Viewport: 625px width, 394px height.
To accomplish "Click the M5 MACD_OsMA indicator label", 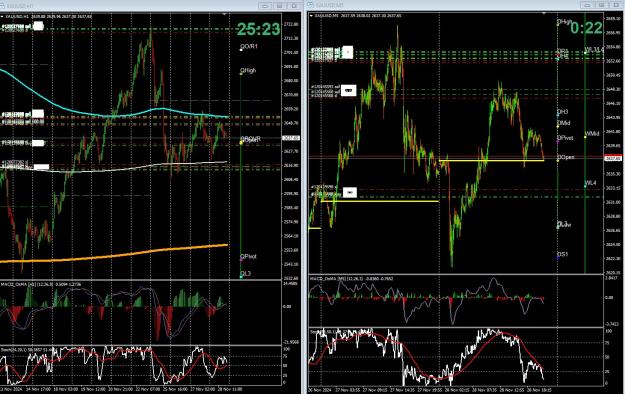I will point(351,278).
